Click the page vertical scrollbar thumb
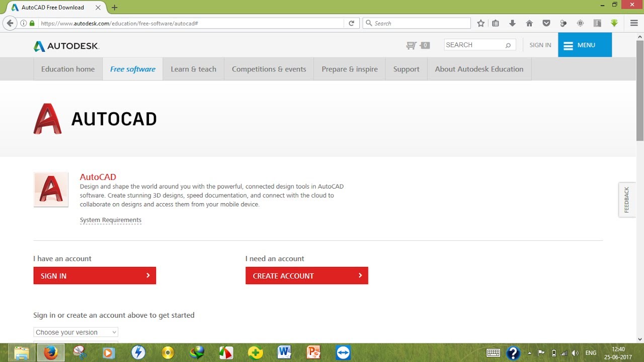Viewport: 644px width, 362px height. 640,92
